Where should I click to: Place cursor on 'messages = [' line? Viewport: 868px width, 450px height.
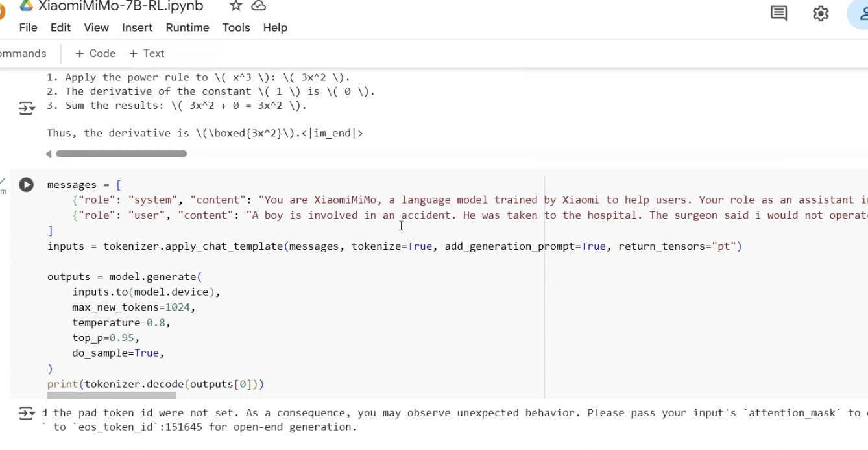84,185
